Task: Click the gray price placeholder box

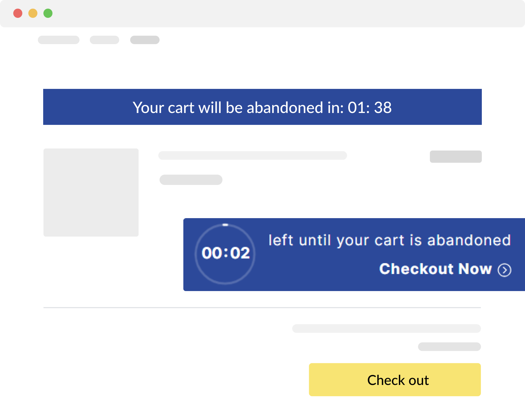Action: point(456,157)
